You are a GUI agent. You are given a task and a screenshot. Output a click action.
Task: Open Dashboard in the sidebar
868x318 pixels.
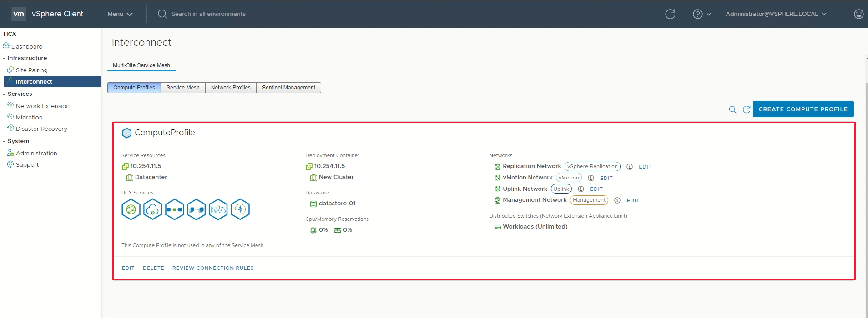tap(27, 46)
